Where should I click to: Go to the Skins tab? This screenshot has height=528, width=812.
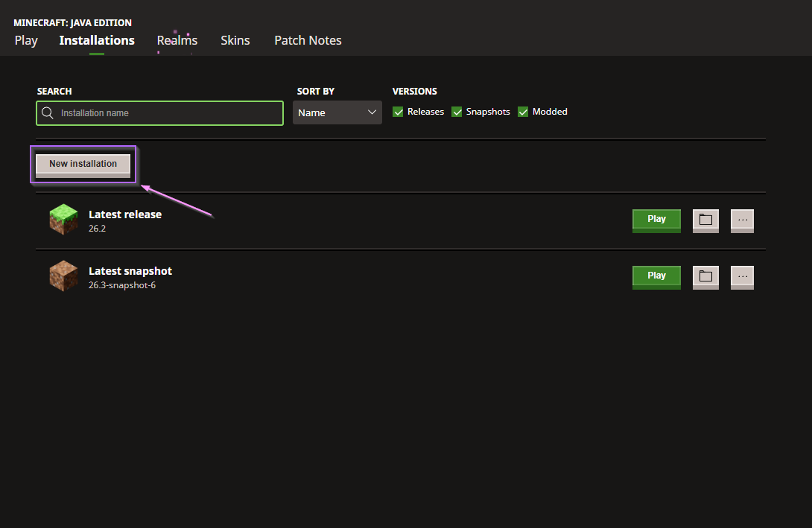(235, 40)
